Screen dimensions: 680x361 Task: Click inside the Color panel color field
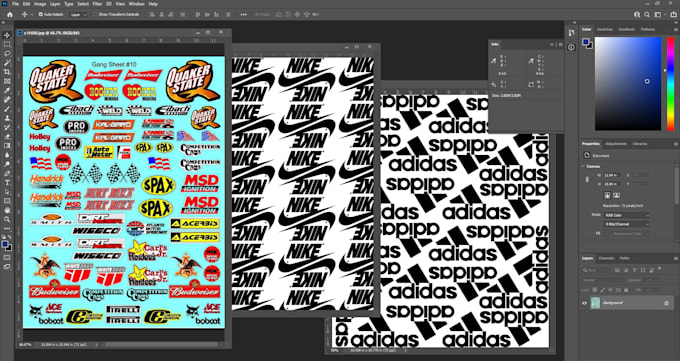point(628,83)
